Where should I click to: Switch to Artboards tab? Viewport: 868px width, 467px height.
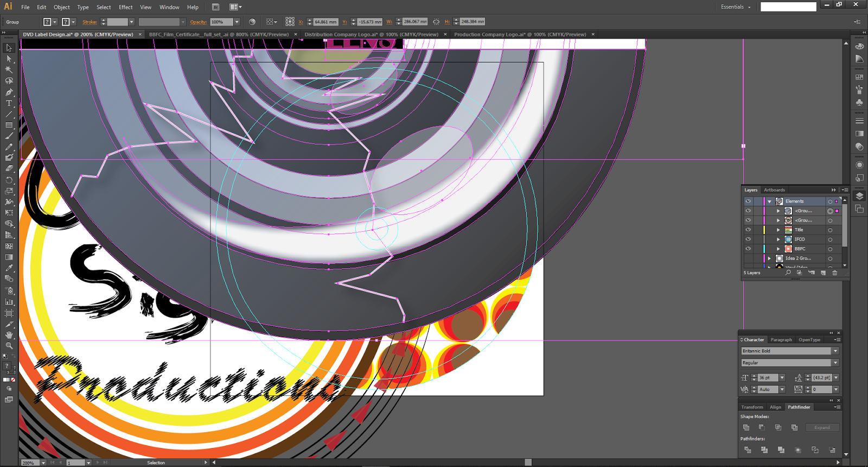click(774, 190)
